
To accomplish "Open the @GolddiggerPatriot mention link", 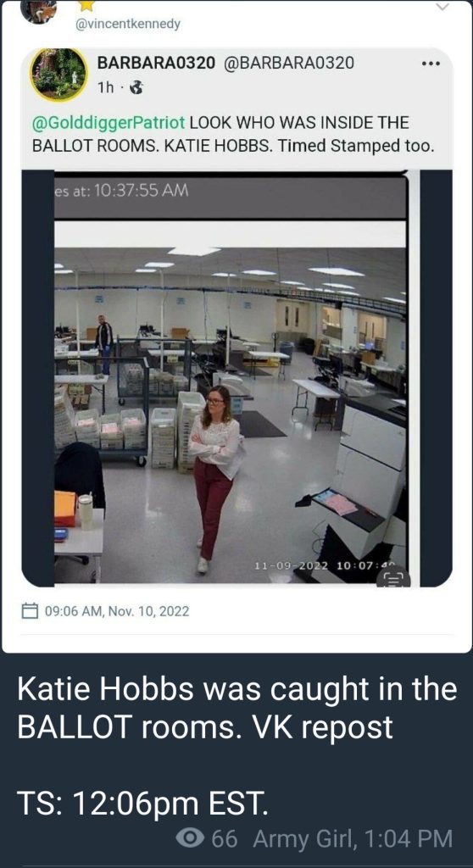I will coord(109,122).
